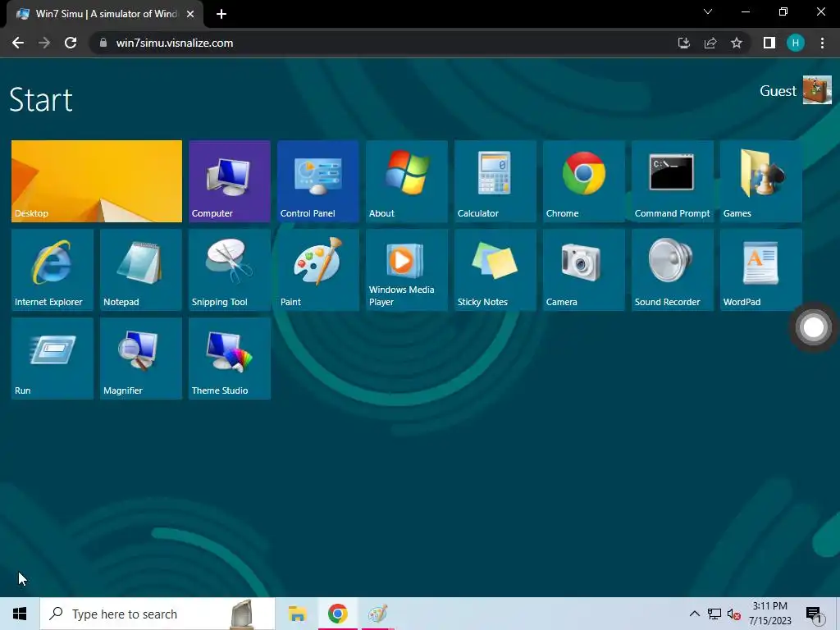Screen dimensions: 840x630
Task: Launch the Calculator tile
Action: point(495,181)
